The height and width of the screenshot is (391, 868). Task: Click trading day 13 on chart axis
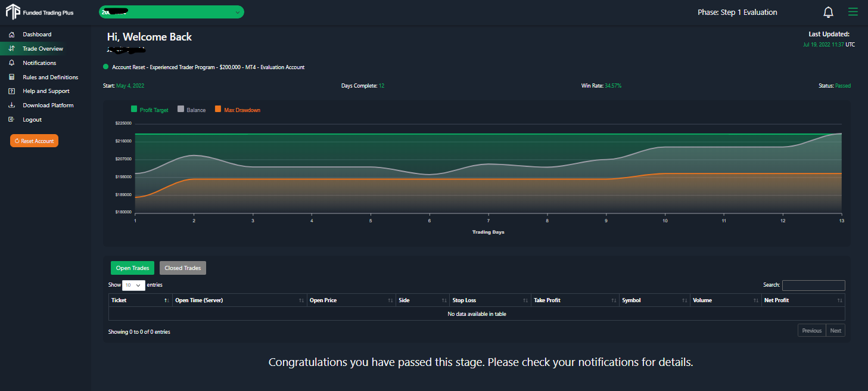pos(841,221)
